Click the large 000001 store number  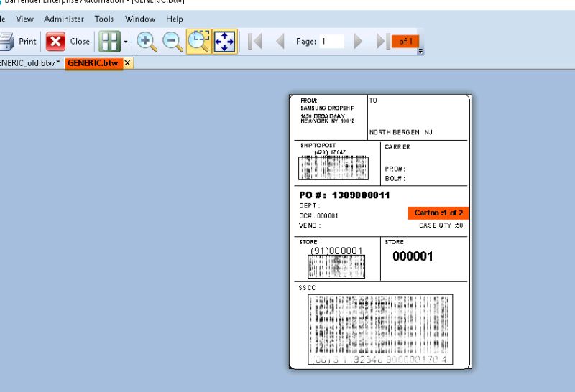click(413, 256)
